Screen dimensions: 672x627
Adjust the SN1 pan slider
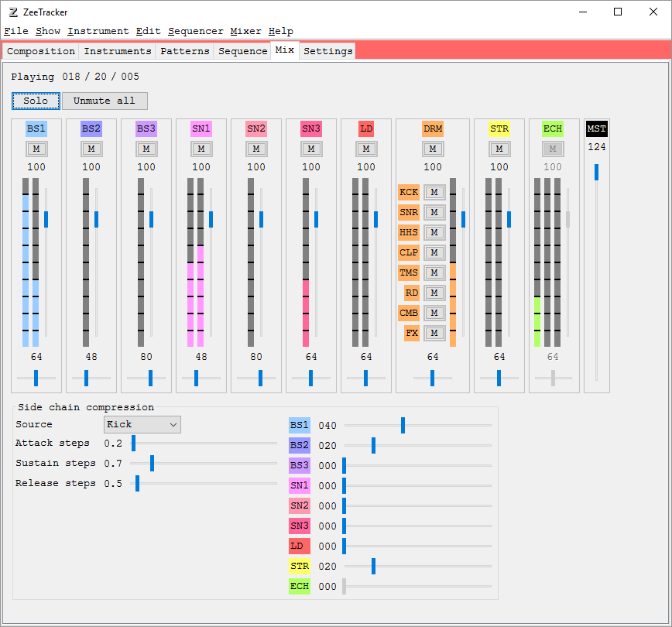pyautogui.click(x=201, y=378)
